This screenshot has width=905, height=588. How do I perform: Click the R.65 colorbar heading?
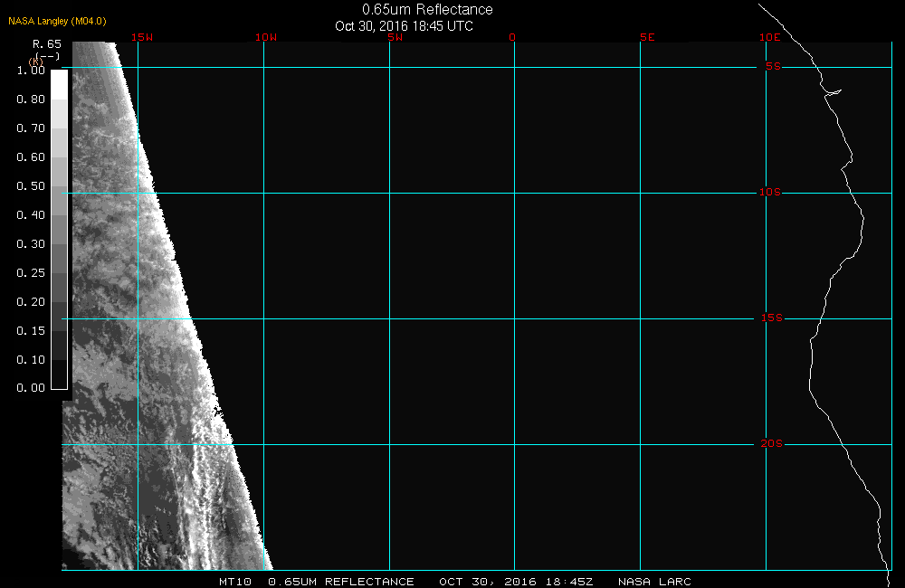(x=46, y=43)
